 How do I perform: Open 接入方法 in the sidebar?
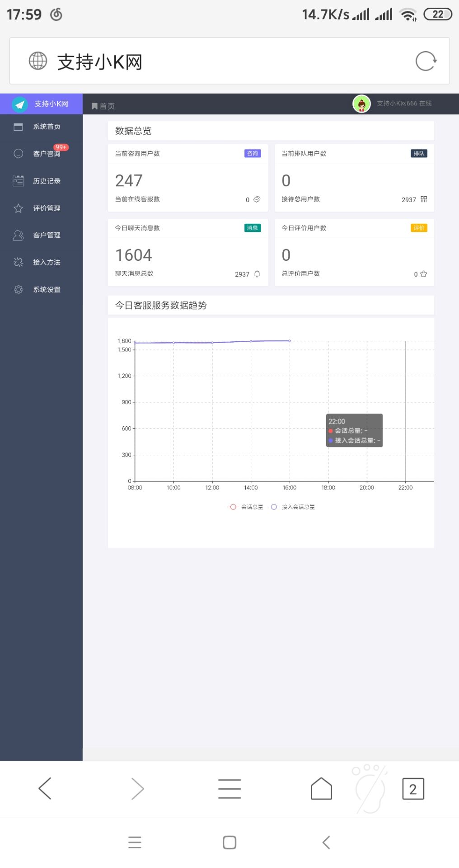pos(41,262)
